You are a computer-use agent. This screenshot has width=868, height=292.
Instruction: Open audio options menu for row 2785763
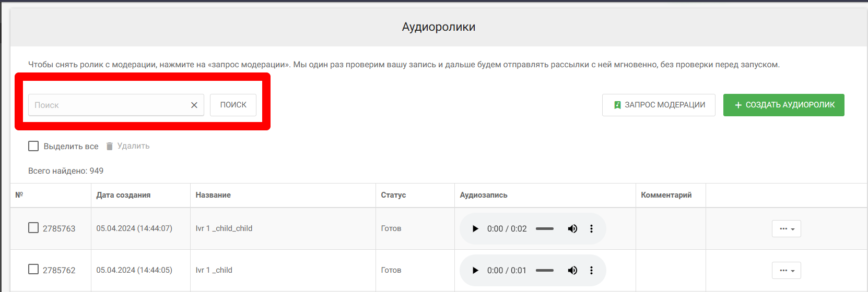pyautogui.click(x=591, y=229)
